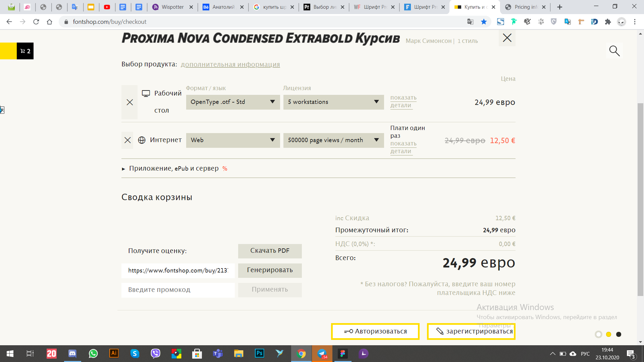Expand the Приложение, ePub и сервер section
Viewport: 644px width, 362px height.
coord(174,168)
